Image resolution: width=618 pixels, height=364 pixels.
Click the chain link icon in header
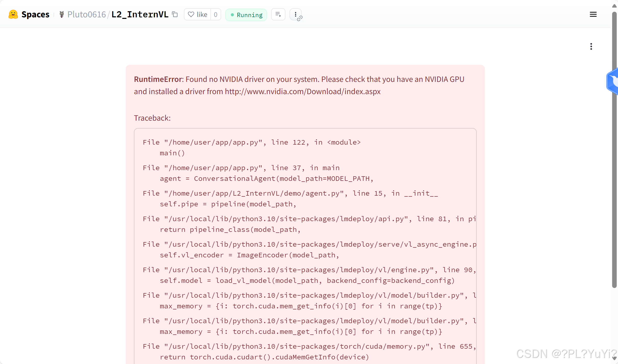300,18
